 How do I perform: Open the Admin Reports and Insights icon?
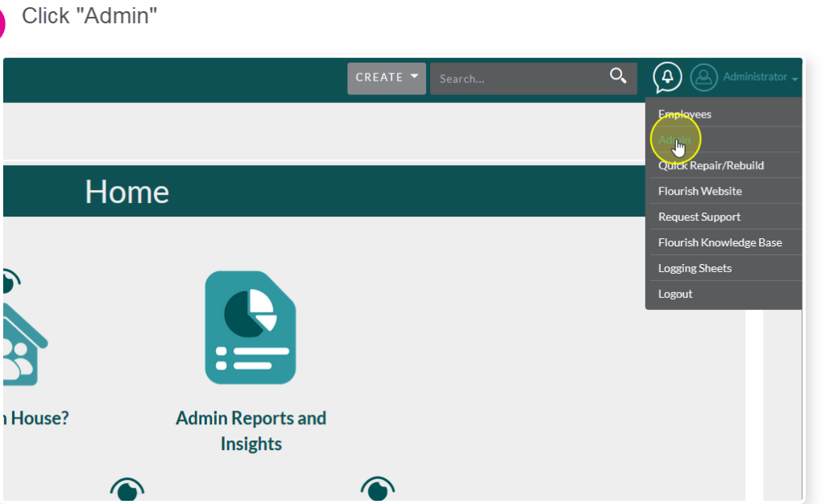251,327
